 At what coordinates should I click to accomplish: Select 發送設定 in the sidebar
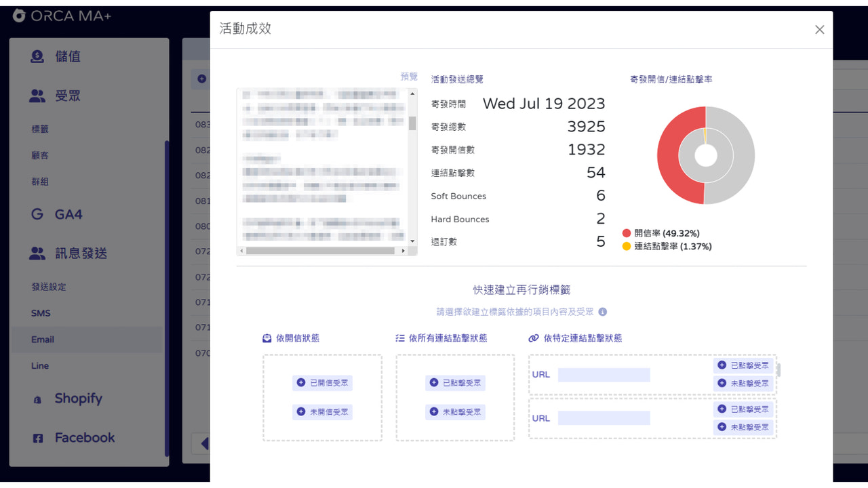tap(49, 287)
